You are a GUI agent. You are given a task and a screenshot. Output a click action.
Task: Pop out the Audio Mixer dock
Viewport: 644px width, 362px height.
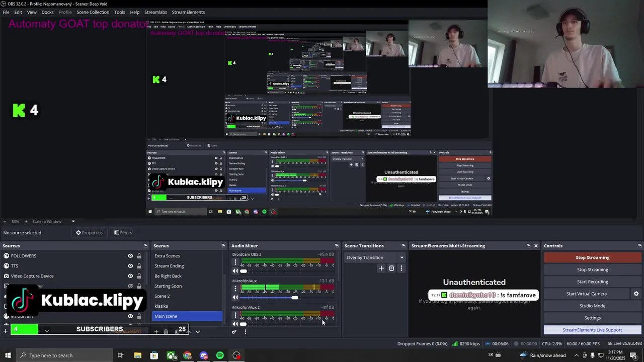click(x=337, y=246)
